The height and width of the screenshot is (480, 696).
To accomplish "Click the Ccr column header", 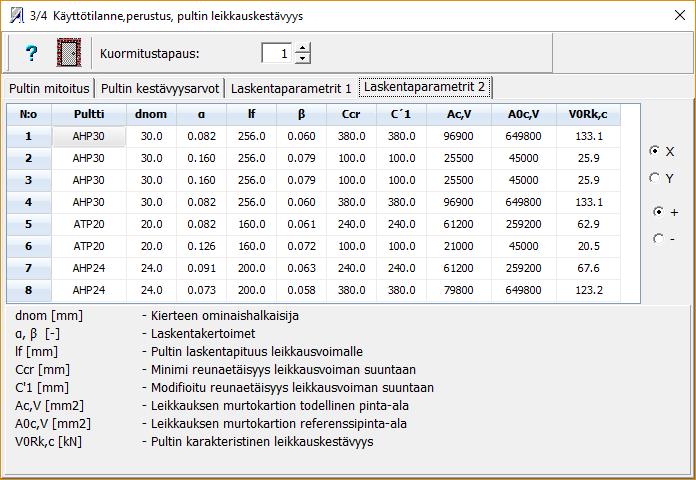I will coord(351,115).
